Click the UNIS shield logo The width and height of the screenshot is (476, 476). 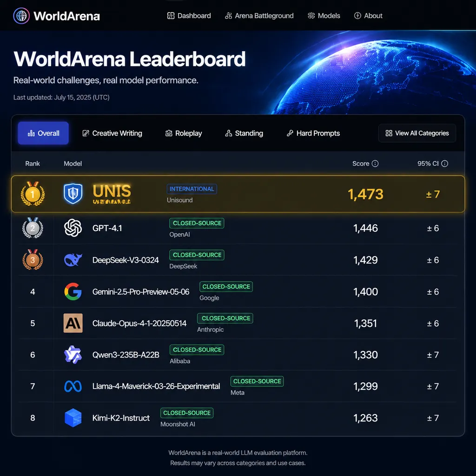(73, 194)
